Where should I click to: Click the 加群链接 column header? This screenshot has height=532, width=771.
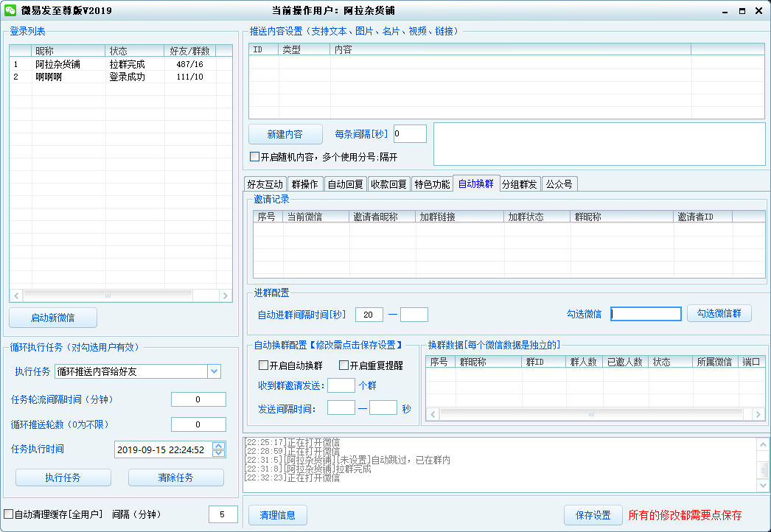460,217
